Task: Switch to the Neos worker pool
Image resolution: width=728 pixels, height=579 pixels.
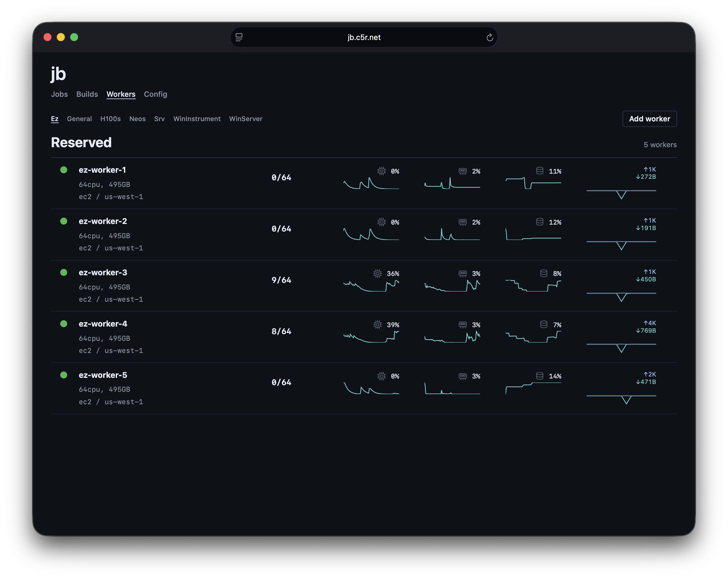Action: (x=138, y=119)
